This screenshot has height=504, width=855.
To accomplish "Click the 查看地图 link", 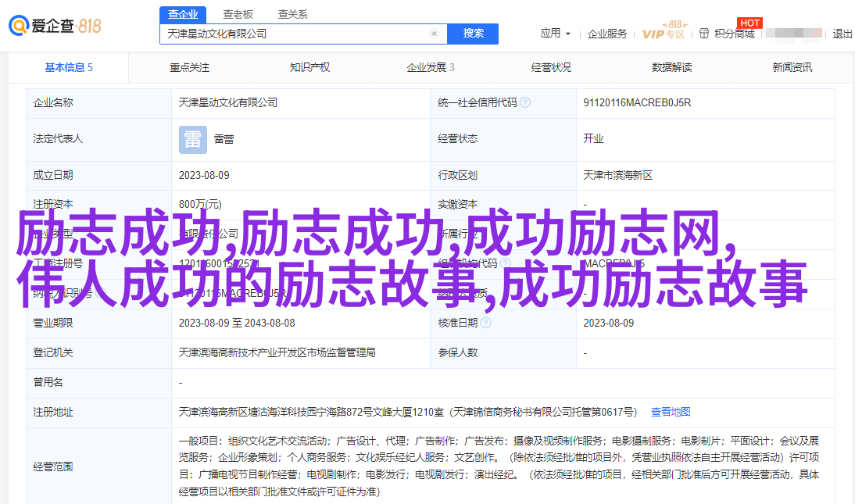I will (x=671, y=413).
